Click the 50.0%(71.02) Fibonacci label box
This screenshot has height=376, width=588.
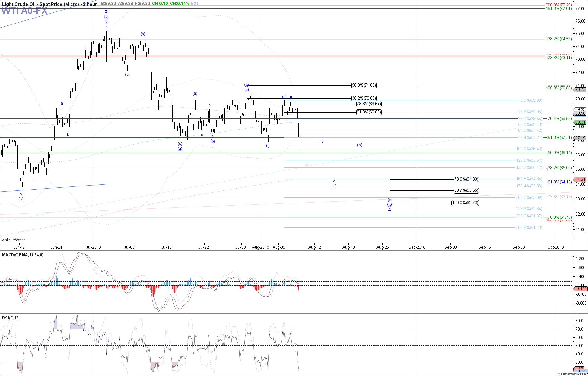point(364,85)
